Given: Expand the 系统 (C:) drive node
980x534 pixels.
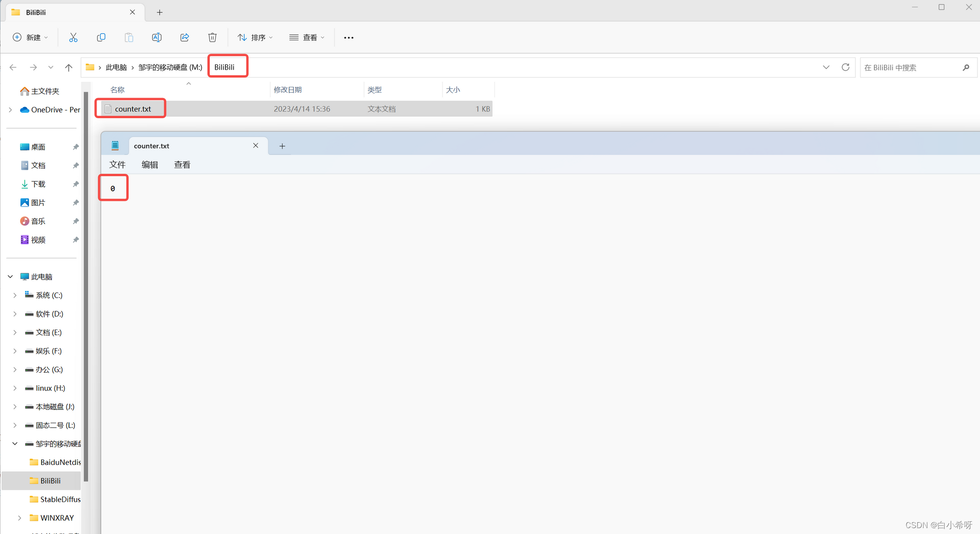Looking at the screenshot, I should 15,295.
